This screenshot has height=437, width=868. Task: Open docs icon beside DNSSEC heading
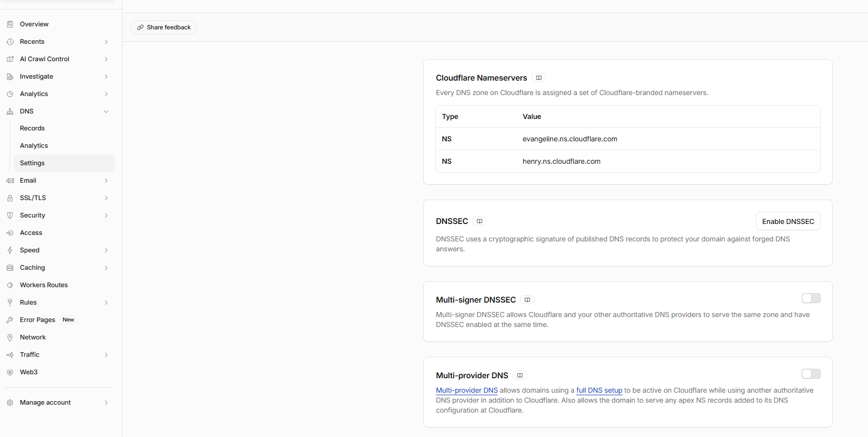tap(480, 221)
